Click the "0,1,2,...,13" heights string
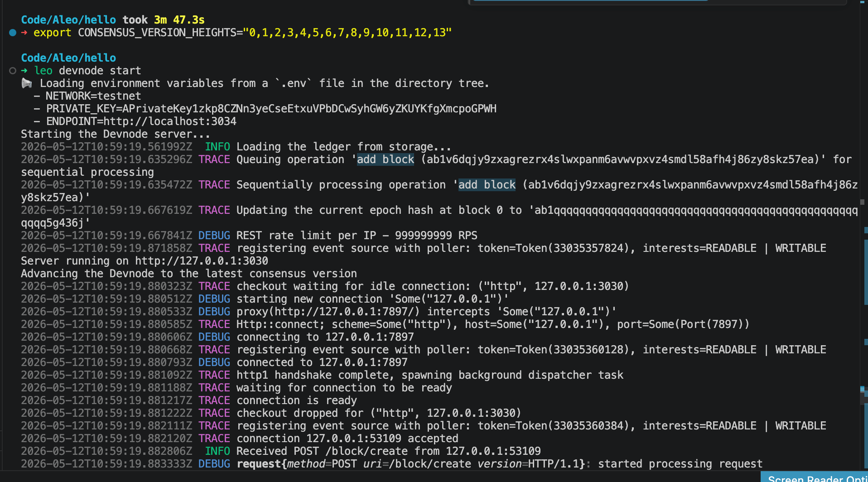Viewport: 868px width, 482px height. point(347,33)
